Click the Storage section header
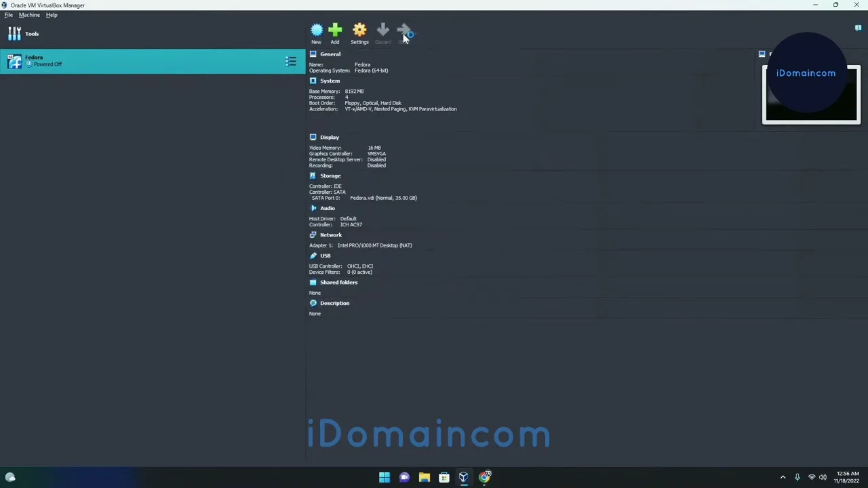Image resolution: width=868 pixels, height=488 pixels. 330,176
